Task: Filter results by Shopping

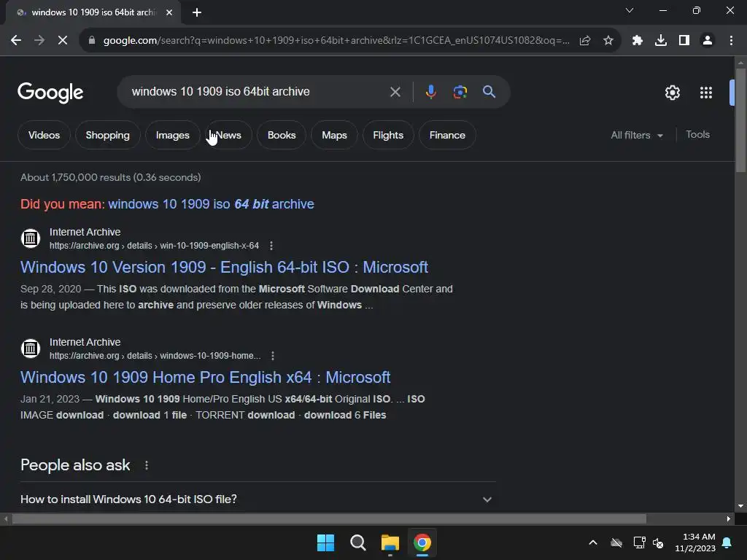Action: tap(108, 135)
